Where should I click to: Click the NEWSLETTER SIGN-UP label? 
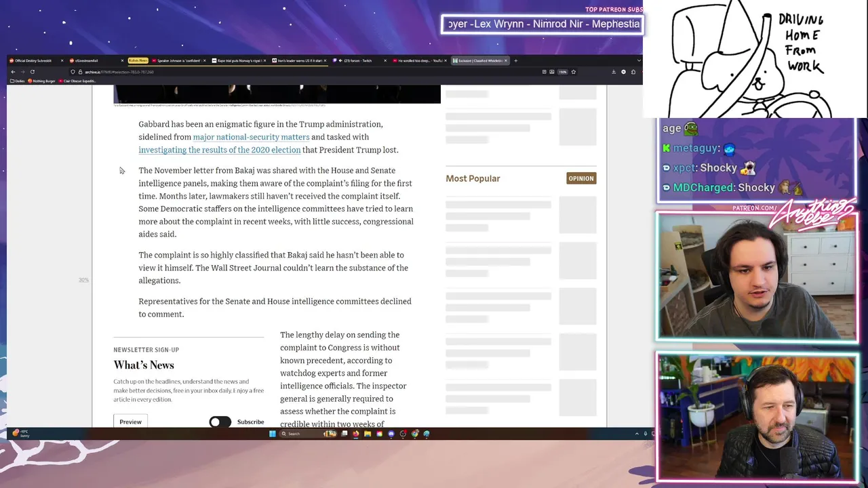click(146, 350)
